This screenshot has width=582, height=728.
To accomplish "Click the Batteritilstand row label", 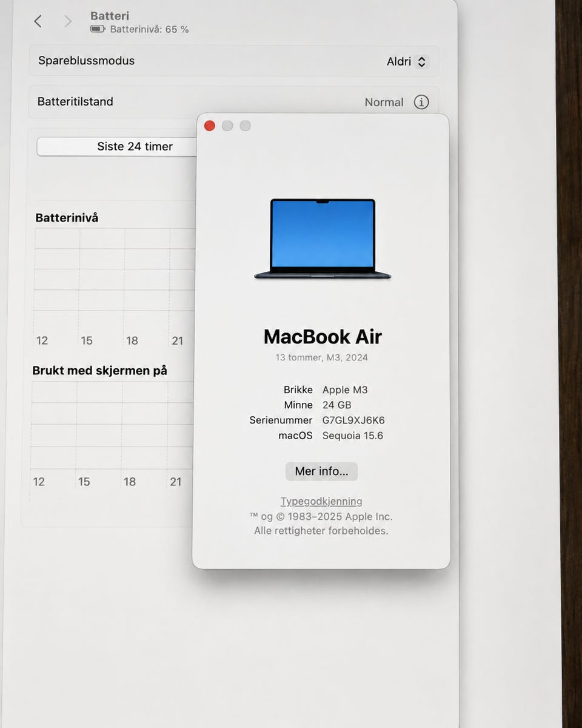I will (x=75, y=101).
